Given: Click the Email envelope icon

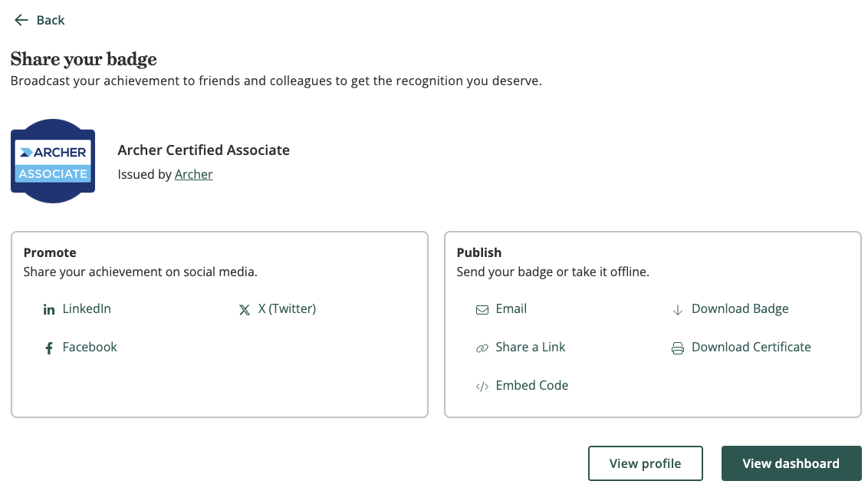Looking at the screenshot, I should coord(482,309).
